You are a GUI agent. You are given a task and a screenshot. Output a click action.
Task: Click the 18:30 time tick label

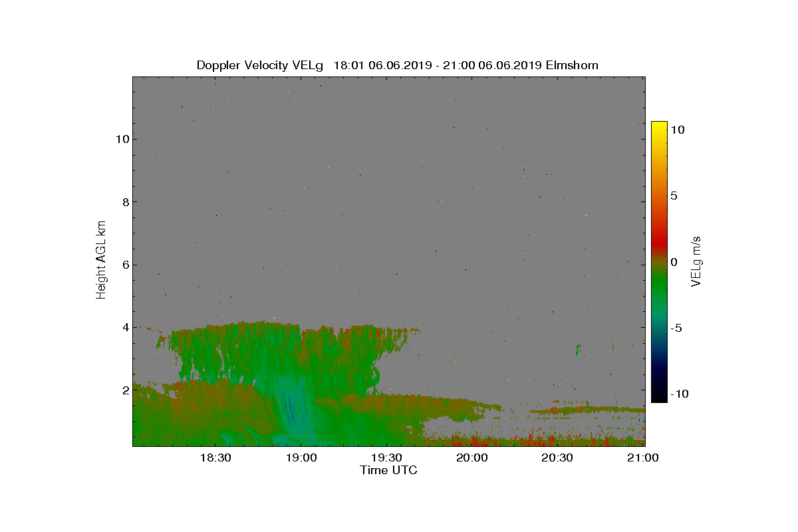[215, 458]
